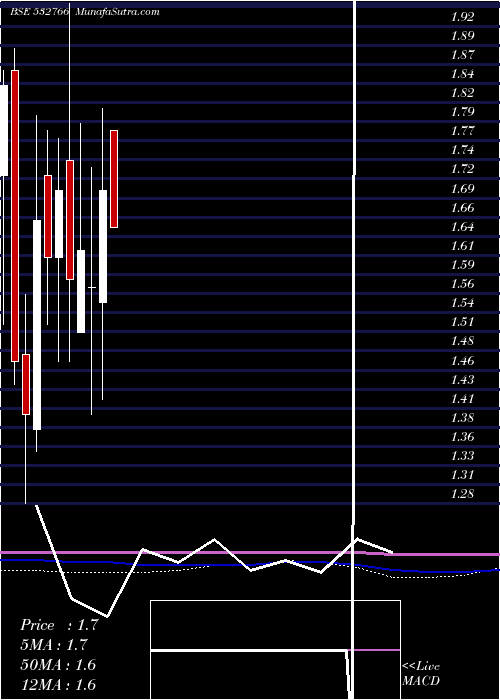Click the 1.74 price axis label

click(462, 150)
